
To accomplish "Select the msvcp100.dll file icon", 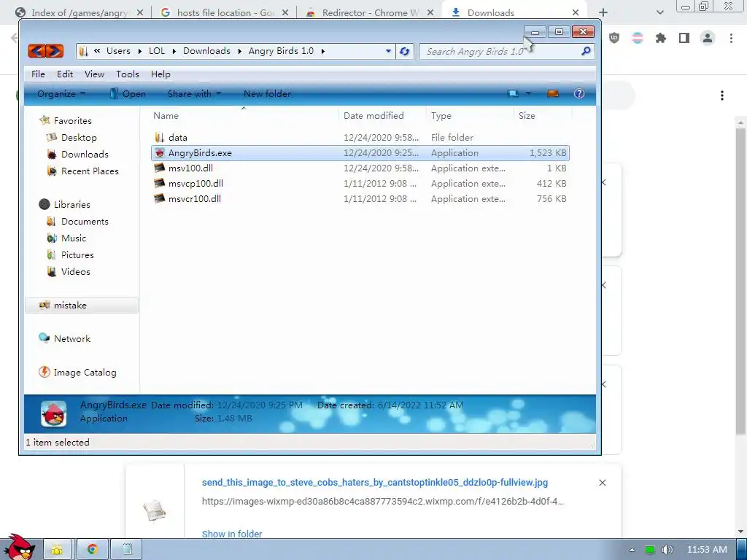I will coord(160,183).
